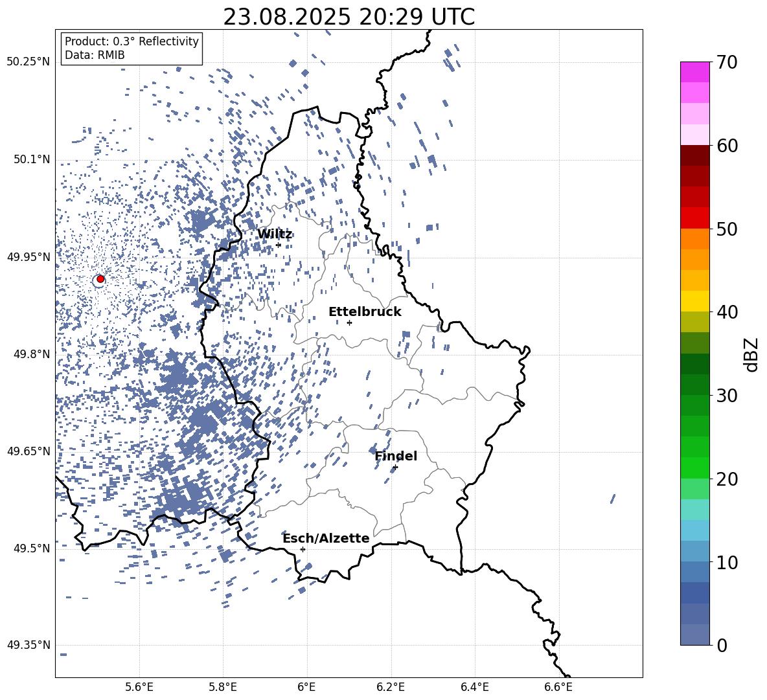
Task: Click the orange swatch just below 50 dBZ
Action: [694, 238]
